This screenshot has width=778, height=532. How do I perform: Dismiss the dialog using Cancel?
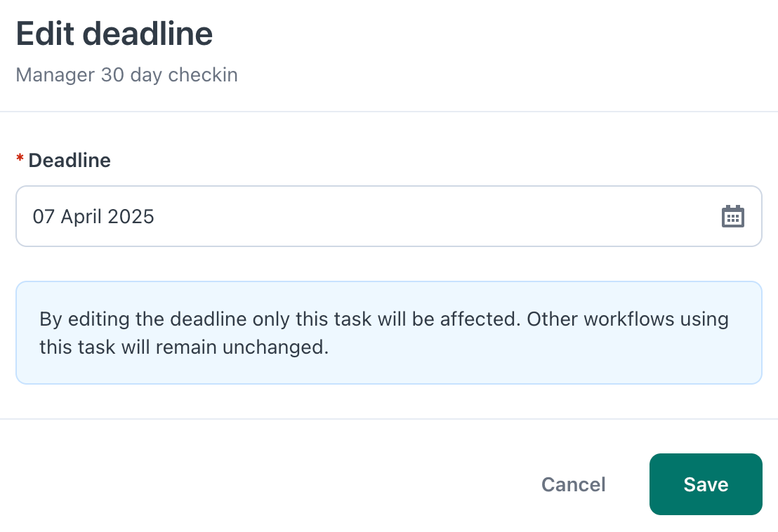(573, 484)
